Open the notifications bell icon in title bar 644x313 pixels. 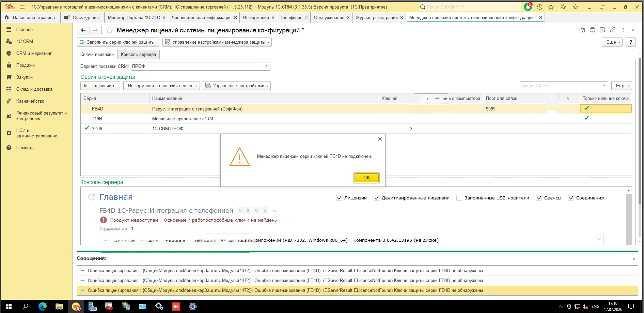point(528,7)
